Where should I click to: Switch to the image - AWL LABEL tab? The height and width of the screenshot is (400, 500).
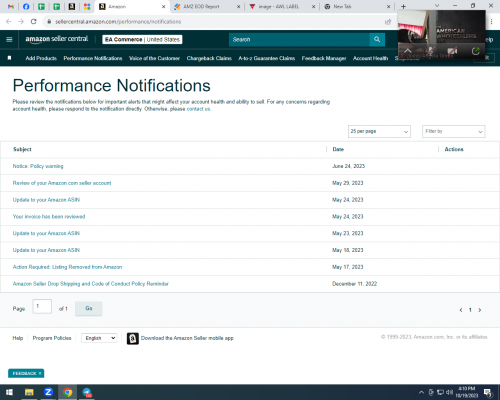(282, 6)
